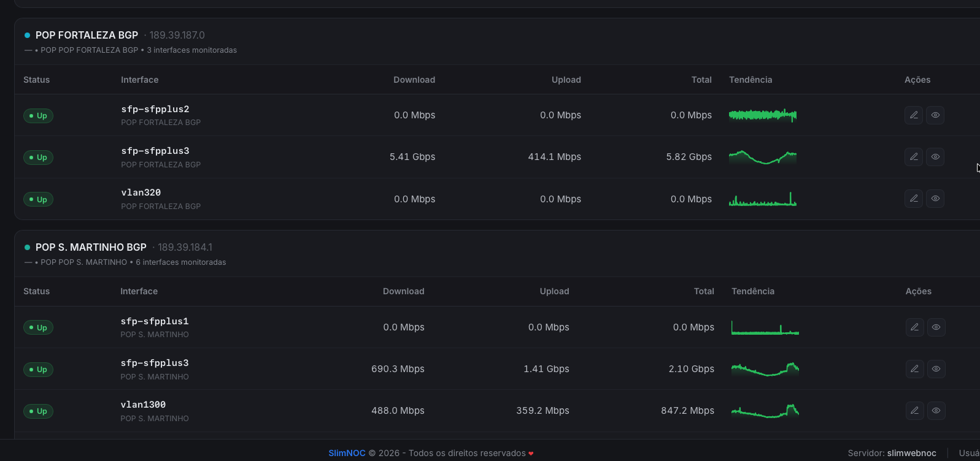This screenshot has height=461, width=980.
Task: Open the SlimNOC link in the footer
Action: pos(347,453)
